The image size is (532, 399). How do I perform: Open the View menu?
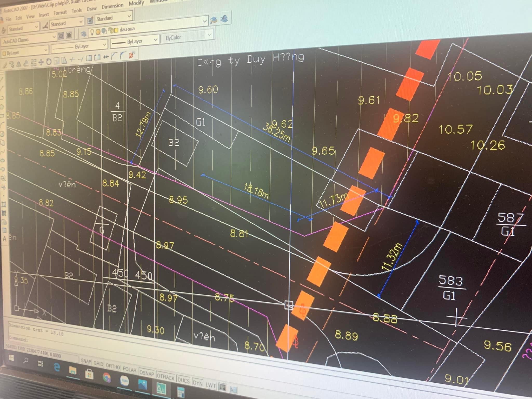tap(30, 17)
